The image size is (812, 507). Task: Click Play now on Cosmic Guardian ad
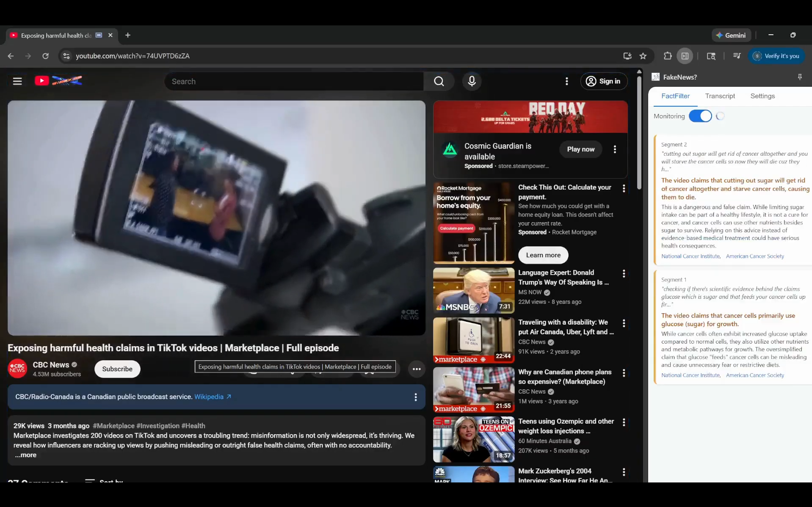[x=580, y=149]
